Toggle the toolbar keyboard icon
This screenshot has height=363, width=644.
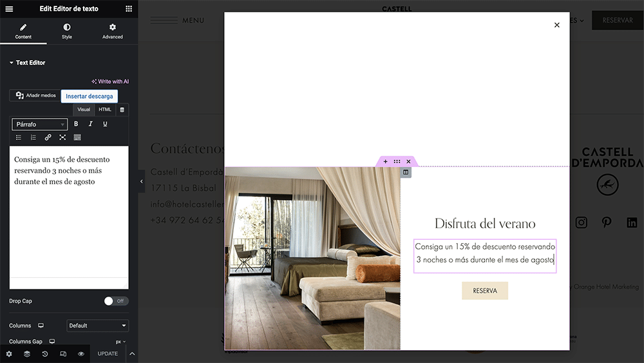pos(77,137)
